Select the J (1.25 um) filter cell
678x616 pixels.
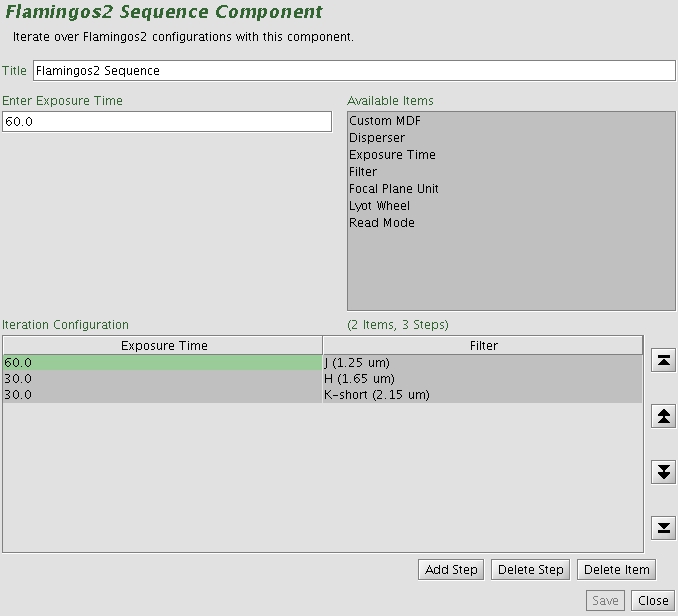tap(483, 362)
